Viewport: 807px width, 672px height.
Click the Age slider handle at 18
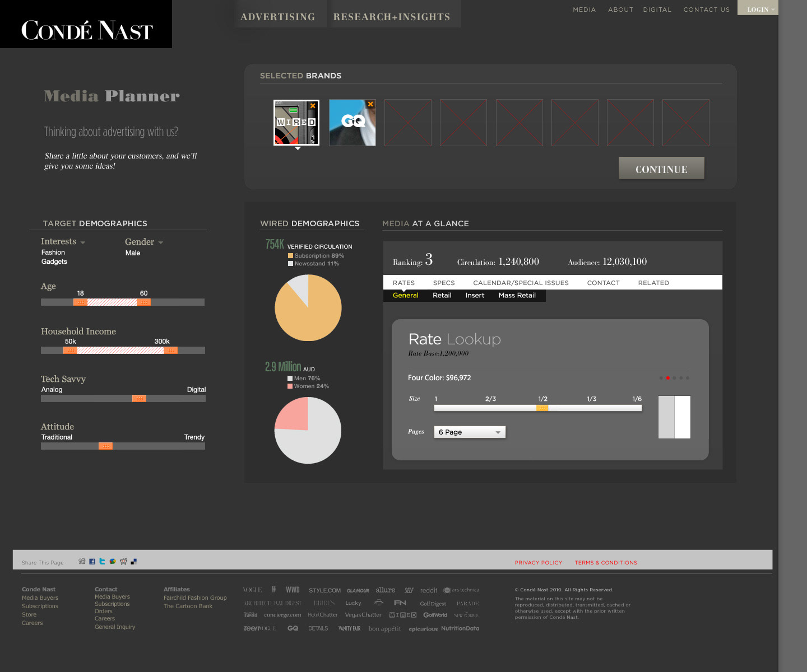80,302
